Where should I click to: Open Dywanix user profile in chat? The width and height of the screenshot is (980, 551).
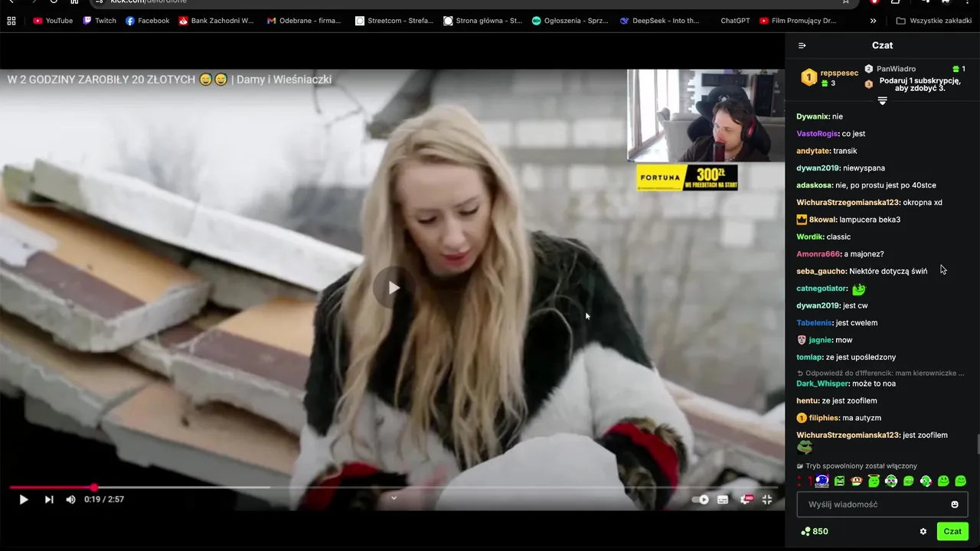pos(812,116)
